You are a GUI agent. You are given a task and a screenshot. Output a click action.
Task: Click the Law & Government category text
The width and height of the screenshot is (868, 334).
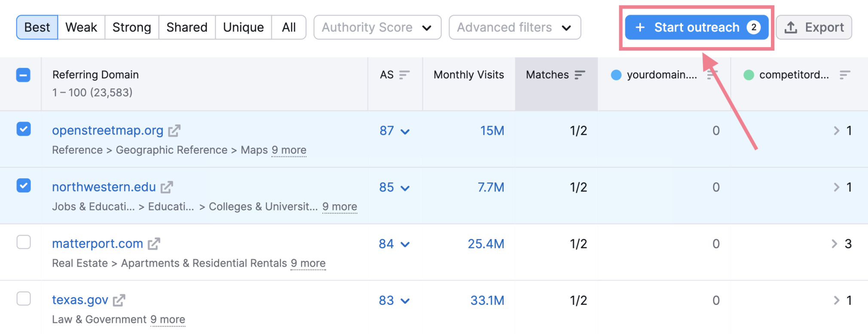tap(99, 320)
